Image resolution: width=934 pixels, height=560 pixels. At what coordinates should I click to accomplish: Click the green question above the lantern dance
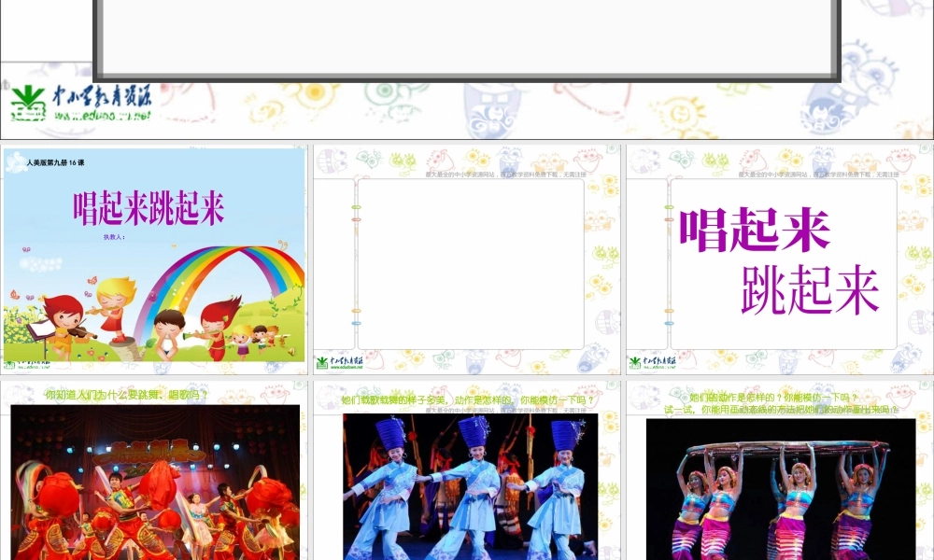(127, 395)
